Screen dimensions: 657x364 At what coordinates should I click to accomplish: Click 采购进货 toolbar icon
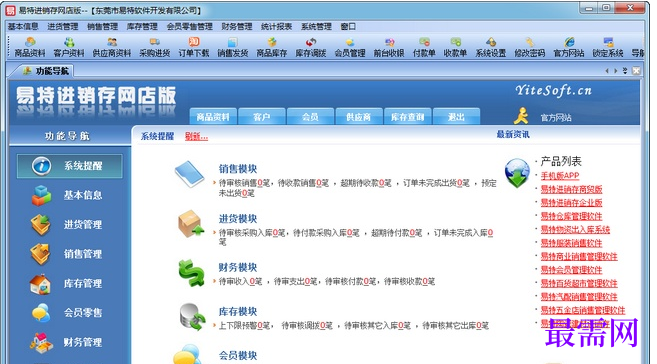click(155, 47)
